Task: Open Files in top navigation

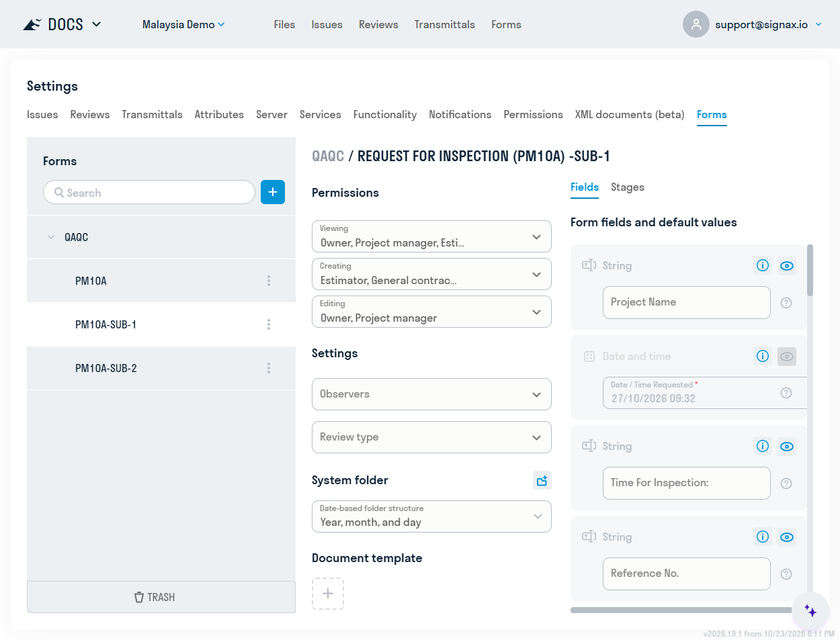Action: [x=284, y=25]
